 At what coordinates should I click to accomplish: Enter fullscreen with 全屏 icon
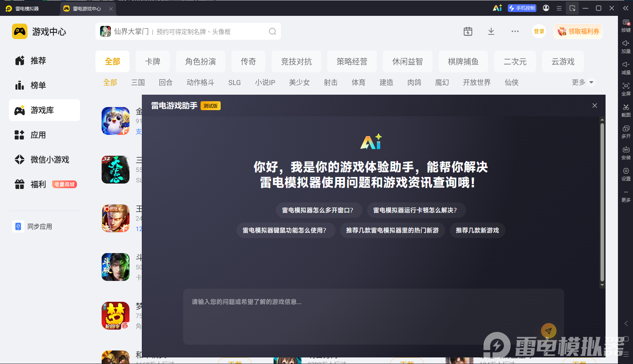(x=626, y=90)
